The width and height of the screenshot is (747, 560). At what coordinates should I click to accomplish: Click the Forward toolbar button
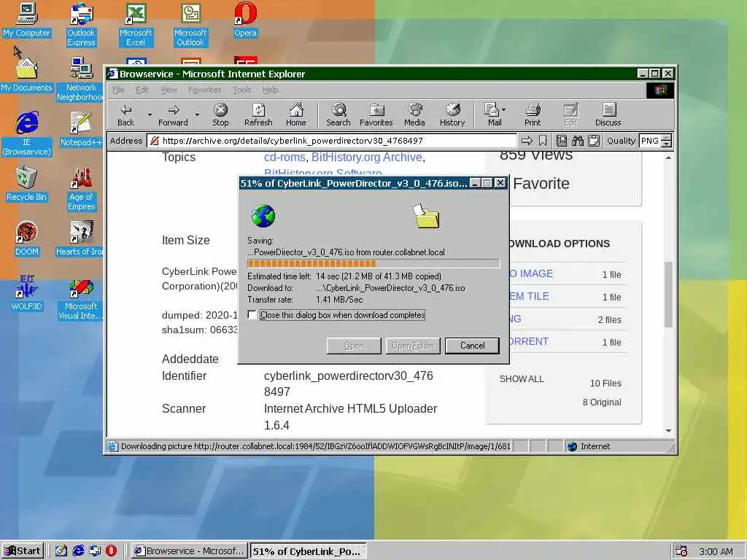tap(173, 114)
